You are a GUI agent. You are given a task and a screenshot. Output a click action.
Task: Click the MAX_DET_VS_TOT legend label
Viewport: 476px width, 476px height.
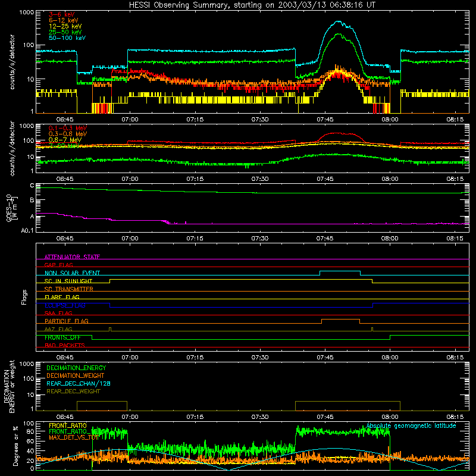point(74,437)
